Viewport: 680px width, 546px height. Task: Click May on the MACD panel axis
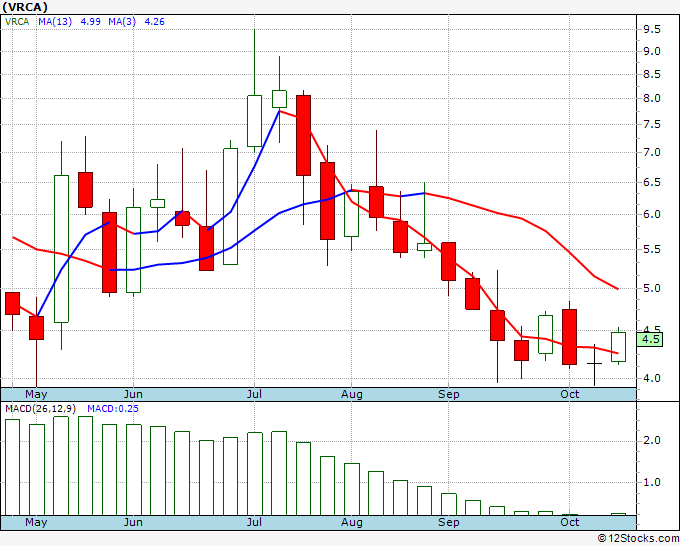pos(36,522)
